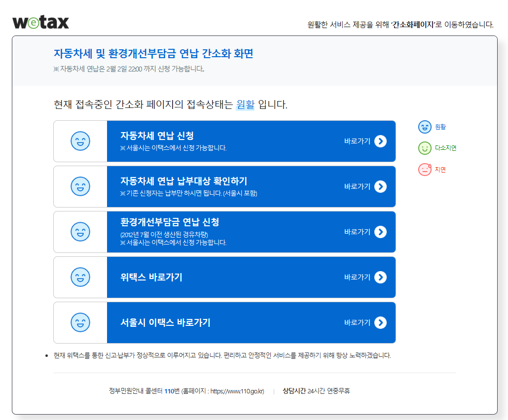Open the chevron arrow on 환경개선부담금 연납 신청
The image size is (508, 420).
[x=380, y=232]
